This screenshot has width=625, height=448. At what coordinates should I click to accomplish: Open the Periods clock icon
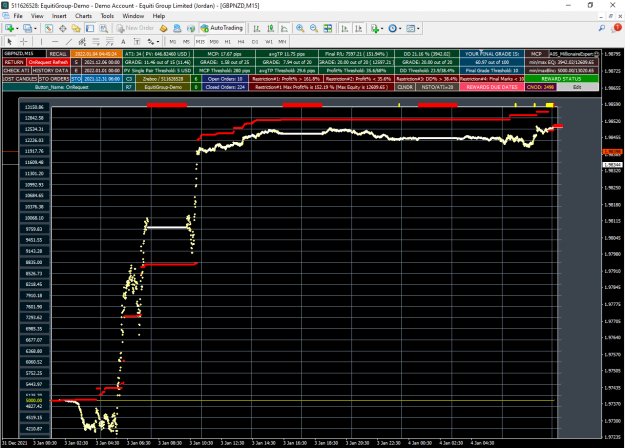coord(393,28)
